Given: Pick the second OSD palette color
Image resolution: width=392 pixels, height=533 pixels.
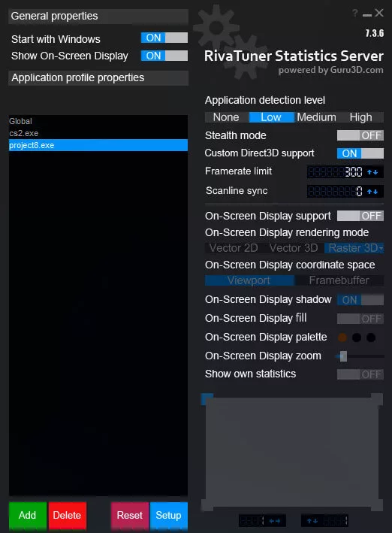Looking at the screenshot, I should (x=357, y=338).
